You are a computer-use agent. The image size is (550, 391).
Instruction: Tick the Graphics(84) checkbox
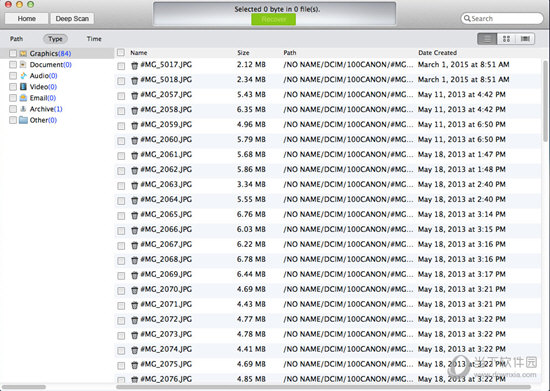[x=13, y=54]
